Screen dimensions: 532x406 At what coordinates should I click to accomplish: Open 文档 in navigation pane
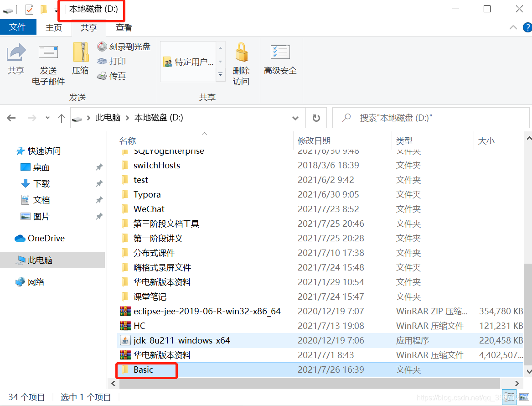coord(41,200)
